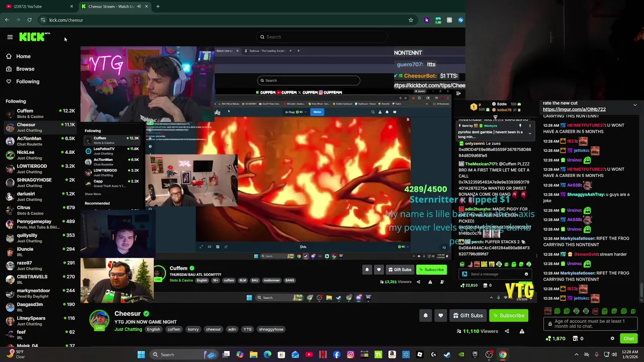Image resolution: width=644 pixels, height=362 pixels.
Task: Open the Just Chatting category link
Action: click(x=128, y=329)
